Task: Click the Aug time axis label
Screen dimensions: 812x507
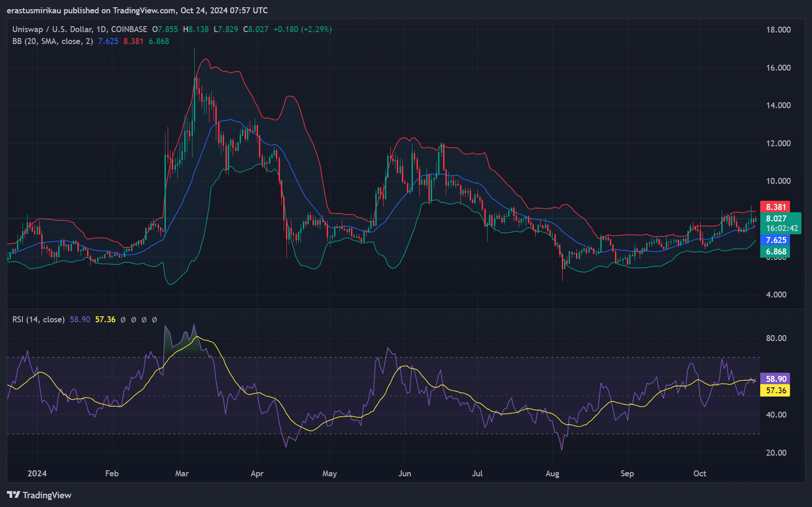Action: 552,474
